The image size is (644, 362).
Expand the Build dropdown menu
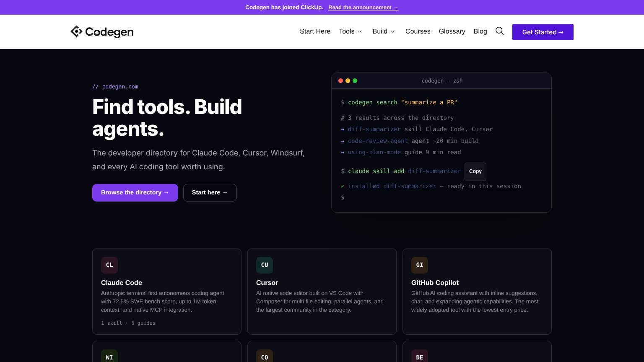point(384,31)
